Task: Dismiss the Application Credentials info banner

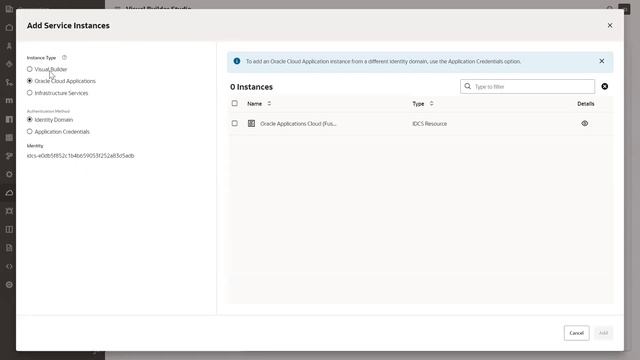Action: click(x=602, y=61)
